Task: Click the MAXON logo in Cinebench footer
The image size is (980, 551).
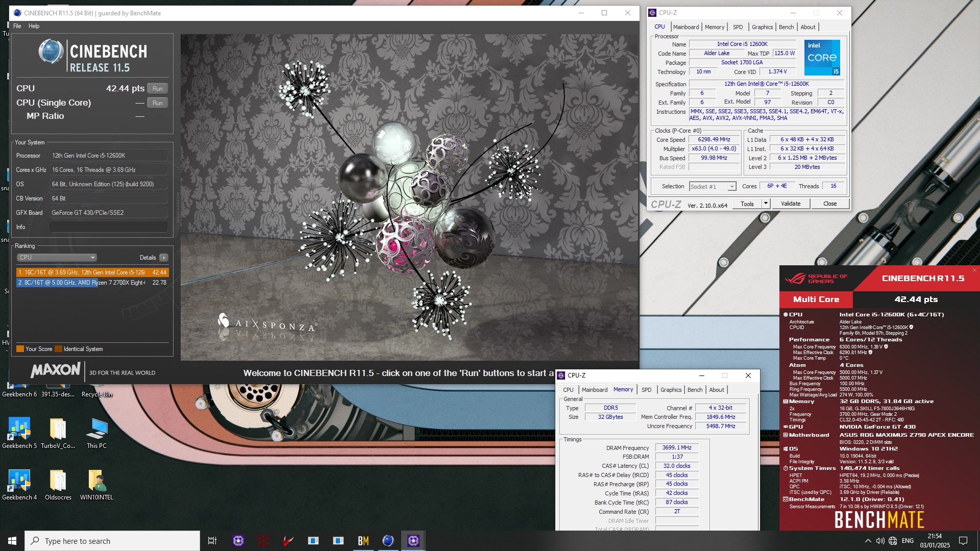Action: pos(56,370)
